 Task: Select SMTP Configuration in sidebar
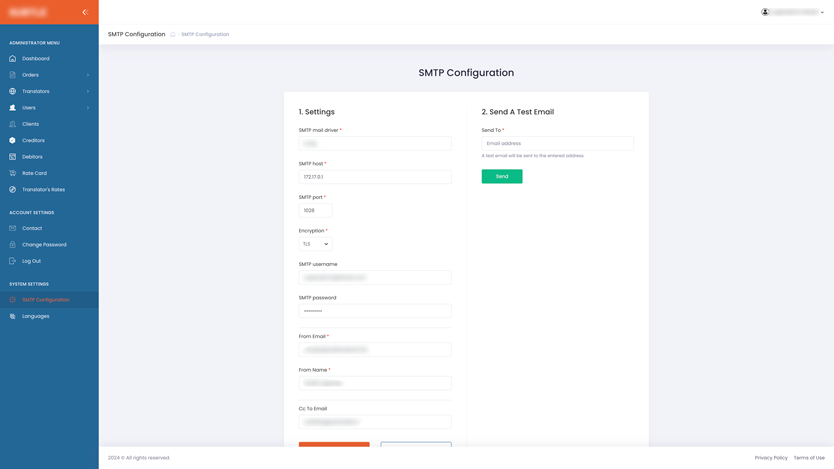46,300
